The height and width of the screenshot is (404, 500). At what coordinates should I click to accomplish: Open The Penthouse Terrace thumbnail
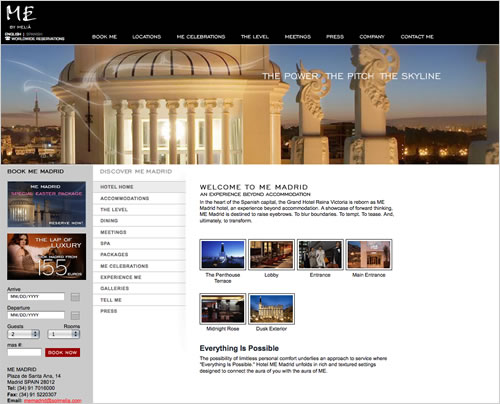(223, 255)
